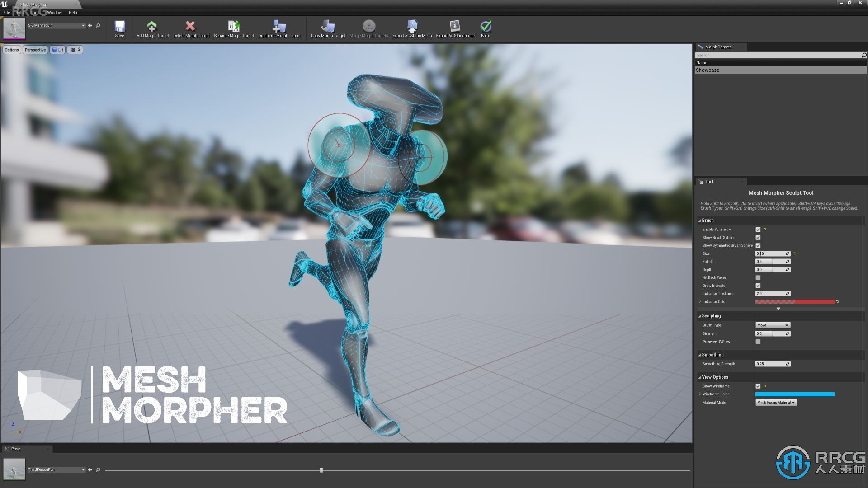Viewport: 868px width, 488px height.
Task: Select Showcase morph target row
Action: coord(781,70)
